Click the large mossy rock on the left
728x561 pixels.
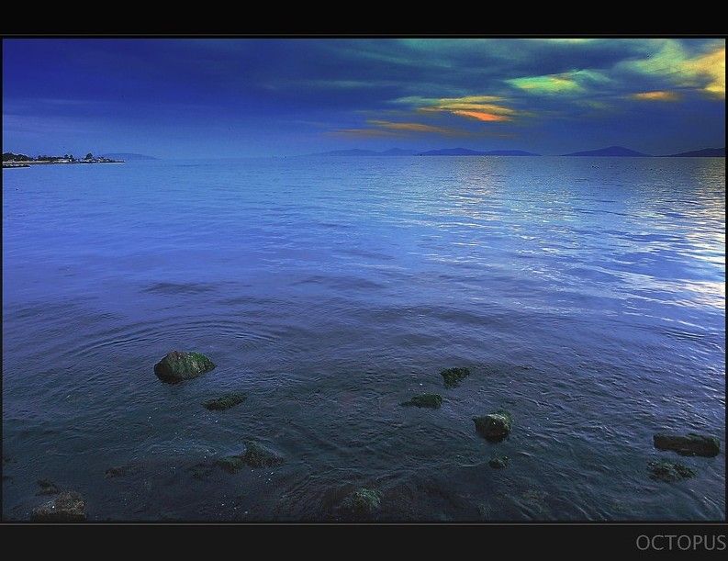point(183,365)
